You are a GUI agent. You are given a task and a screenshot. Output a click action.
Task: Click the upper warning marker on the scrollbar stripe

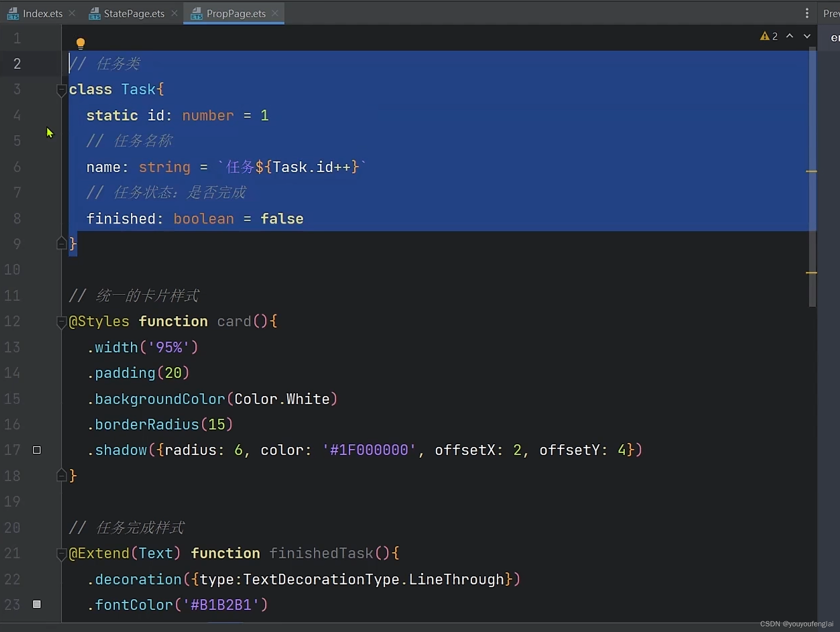(x=811, y=171)
